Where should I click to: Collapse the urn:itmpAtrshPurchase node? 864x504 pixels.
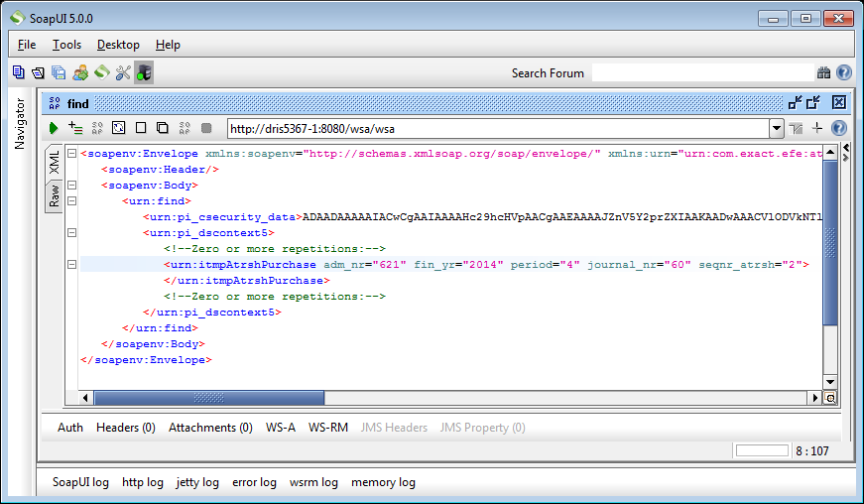click(x=71, y=264)
